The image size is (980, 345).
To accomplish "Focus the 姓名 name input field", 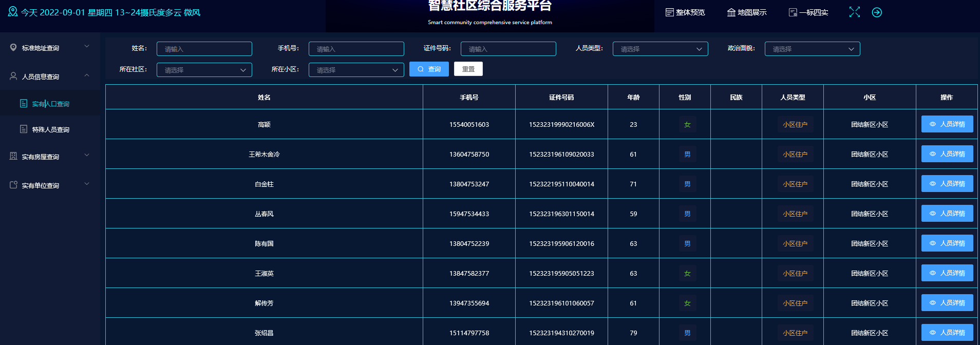I will [x=204, y=49].
